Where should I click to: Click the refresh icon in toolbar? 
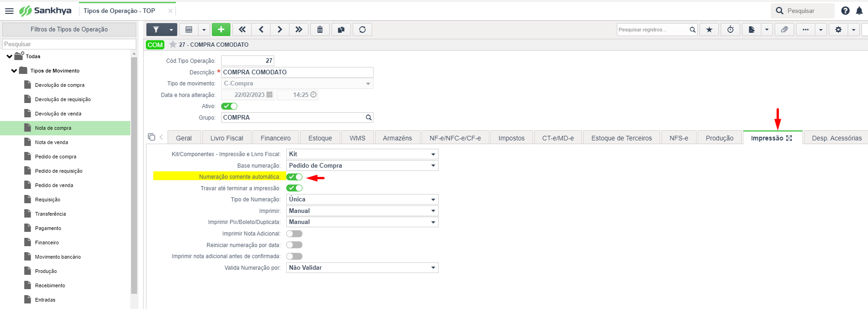(362, 30)
